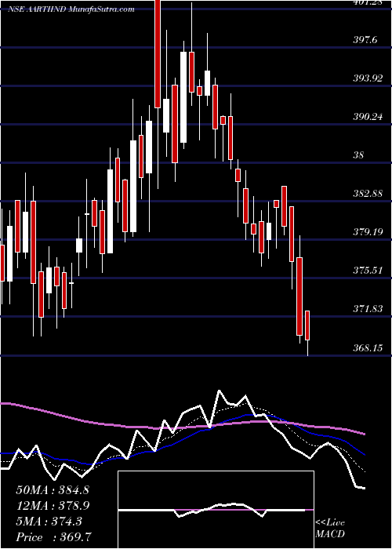Click the Price : 369.7 value

point(55,537)
